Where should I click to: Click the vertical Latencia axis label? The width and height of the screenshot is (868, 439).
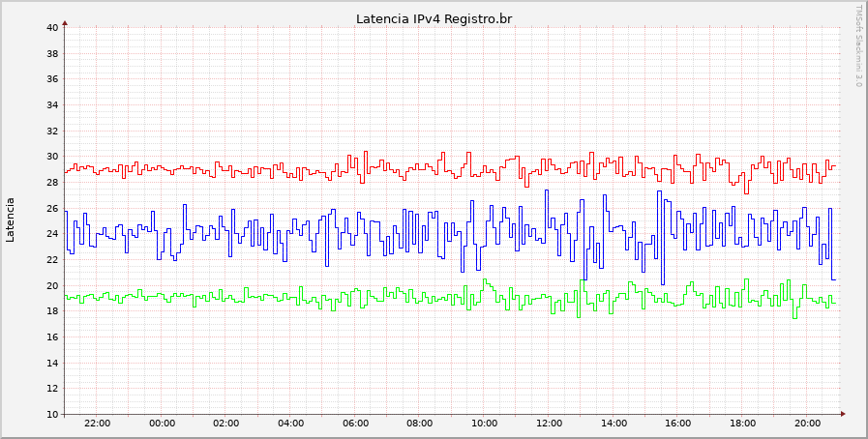click(11, 219)
